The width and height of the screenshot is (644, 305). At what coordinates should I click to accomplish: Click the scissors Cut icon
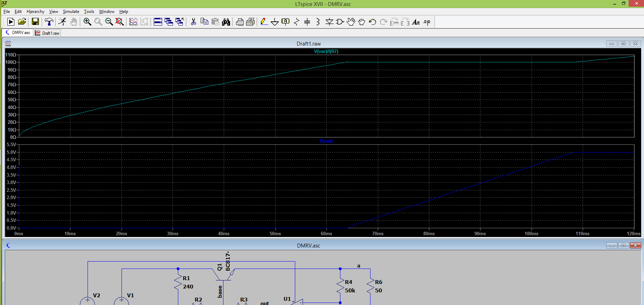193,22
